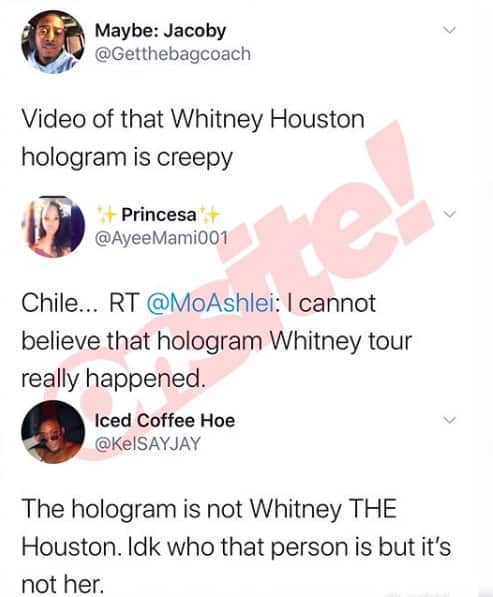This screenshot has width=493, height=597.
Task: Open the @MoAshlei mention link
Action: pos(211,303)
